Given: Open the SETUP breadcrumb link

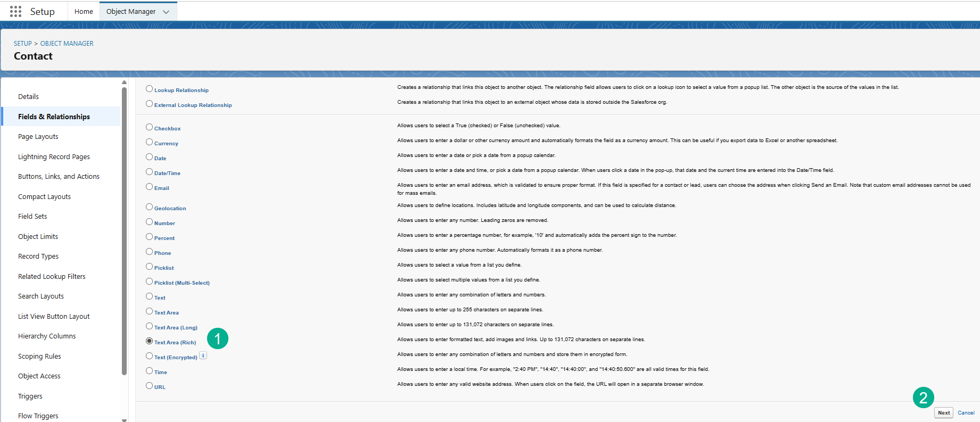Looking at the screenshot, I should [23, 44].
